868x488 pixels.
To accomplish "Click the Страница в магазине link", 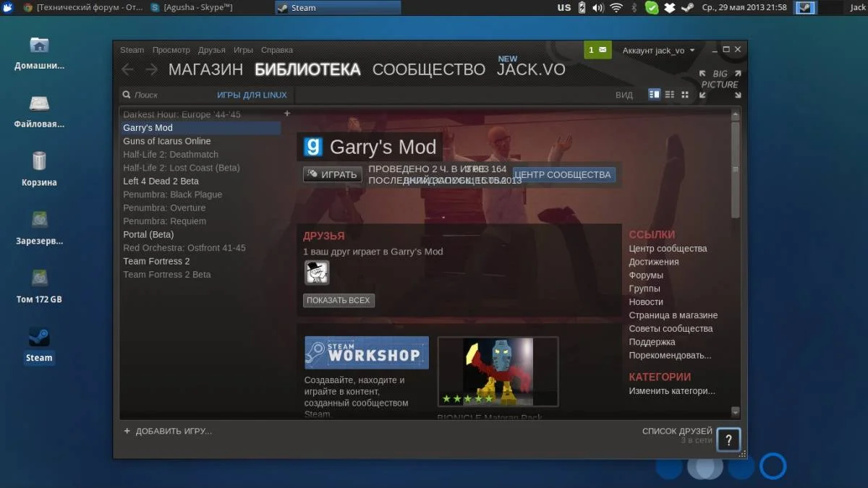I will click(673, 315).
